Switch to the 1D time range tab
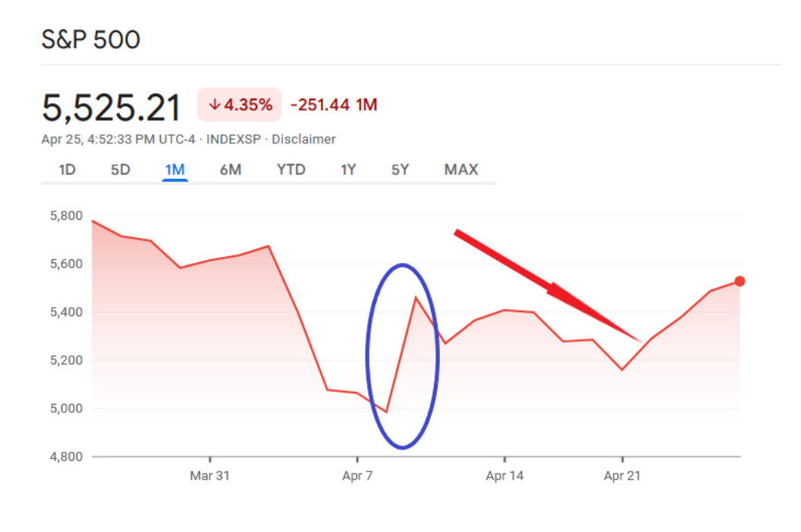 [67, 170]
